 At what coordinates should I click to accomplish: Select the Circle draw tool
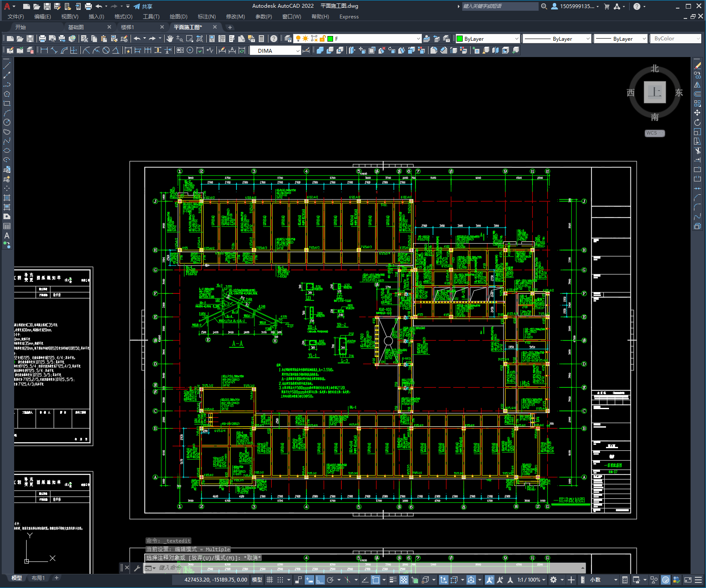[x=7, y=122]
